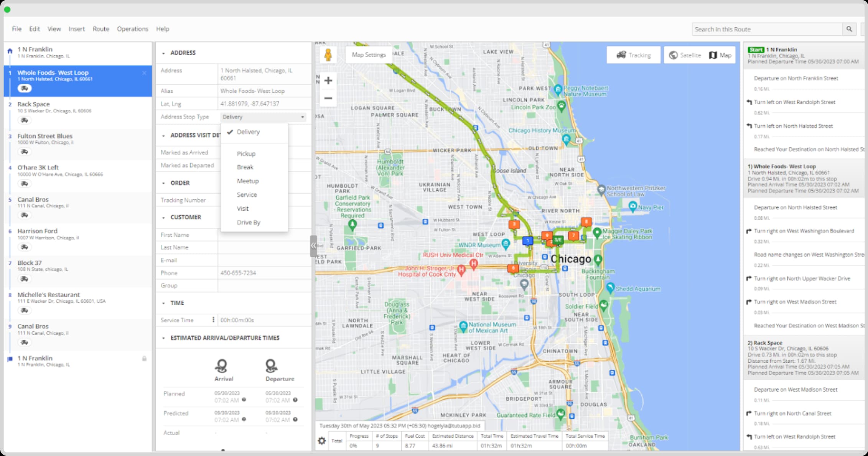Select Delivery option in the dropdown menu
The width and height of the screenshot is (868, 456).
click(x=249, y=132)
